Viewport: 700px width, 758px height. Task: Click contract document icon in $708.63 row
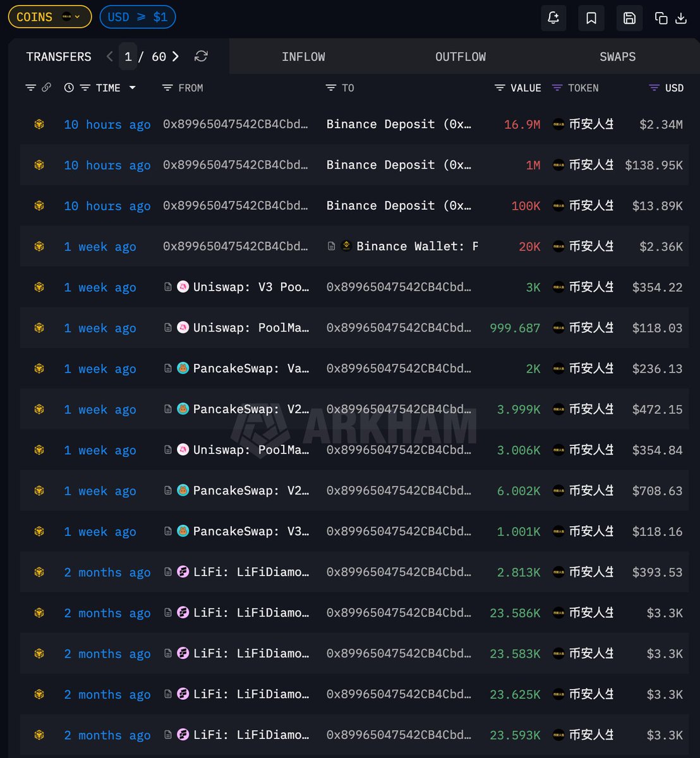coord(168,490)
